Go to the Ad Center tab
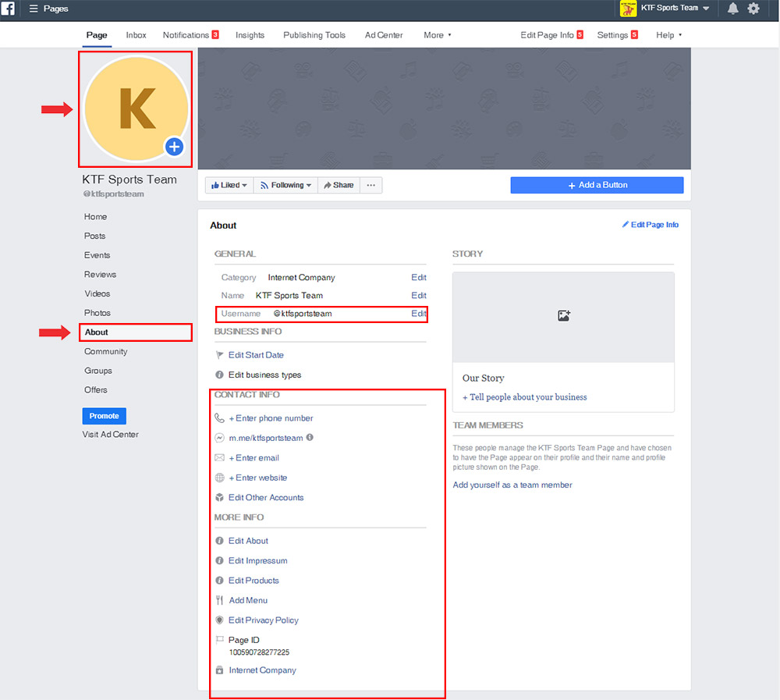The image size is (780, 700). pyautogui.click(x=384, y=35)
